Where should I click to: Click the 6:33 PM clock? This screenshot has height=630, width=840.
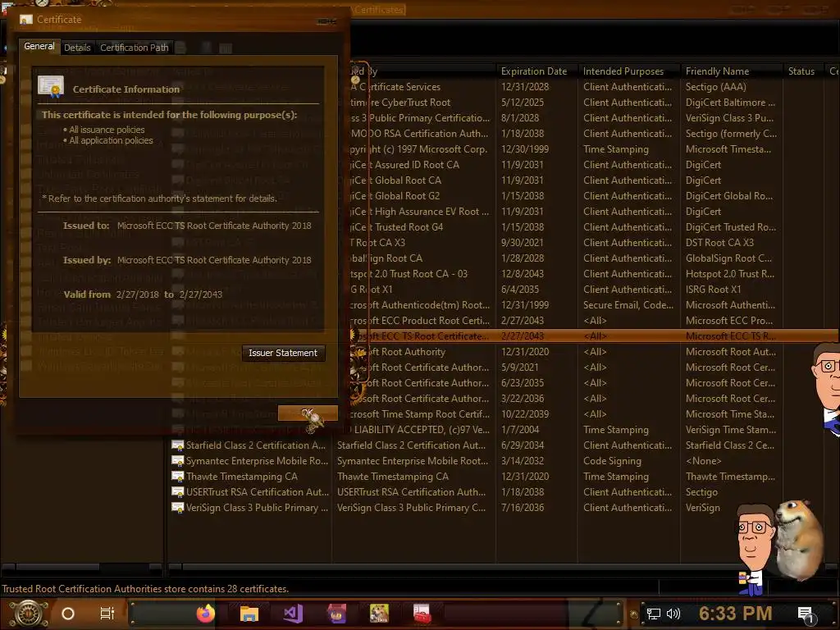(x=736, y=614)
